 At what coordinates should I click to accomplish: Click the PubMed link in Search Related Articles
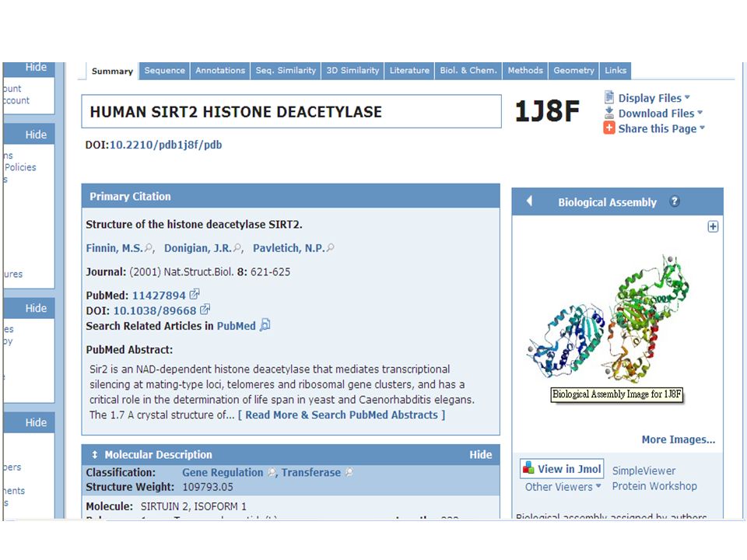point(237,326)
